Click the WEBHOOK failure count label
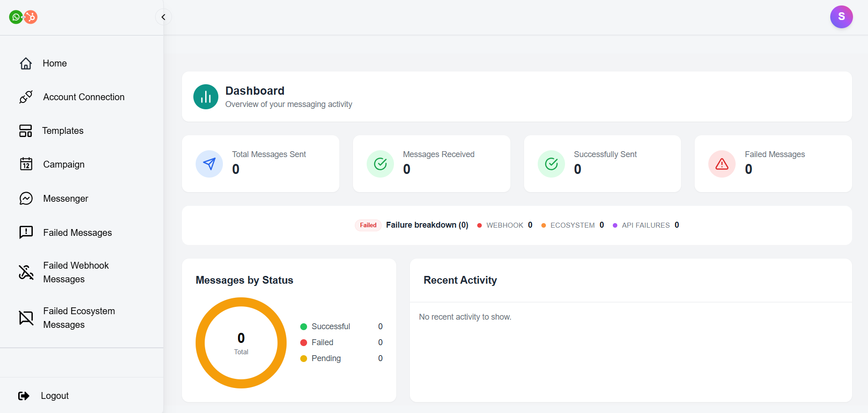868x413 pixels. click(x=505, y=225)
